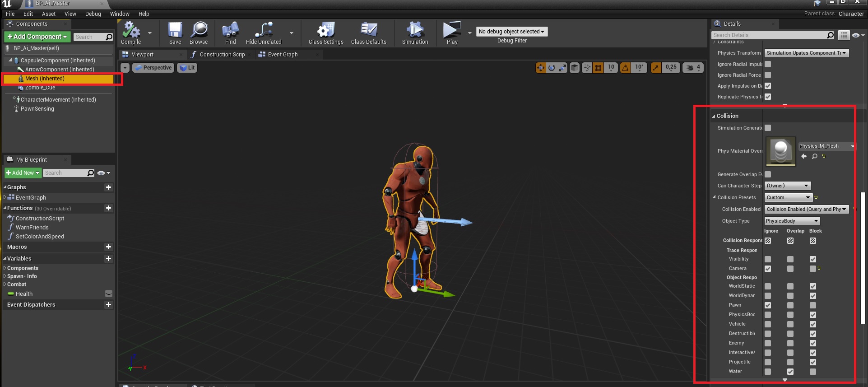Switch to the Event Graph tab
Viewport: 868px width, 387px height.
(x=282, y=55)
